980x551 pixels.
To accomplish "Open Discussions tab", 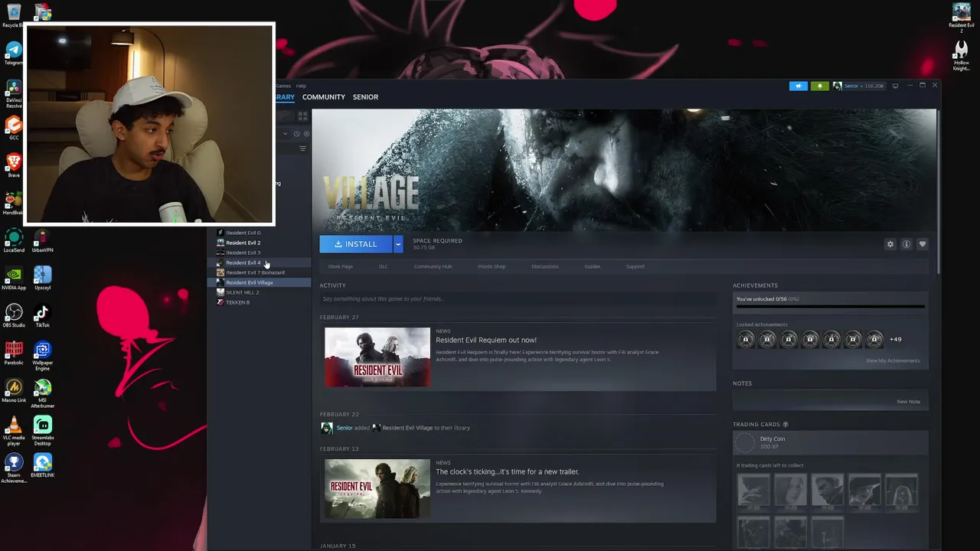I will tap(545, 266).
